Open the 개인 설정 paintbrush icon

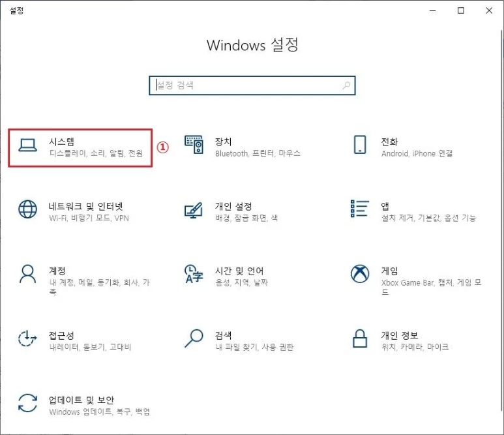pos(193,210)
